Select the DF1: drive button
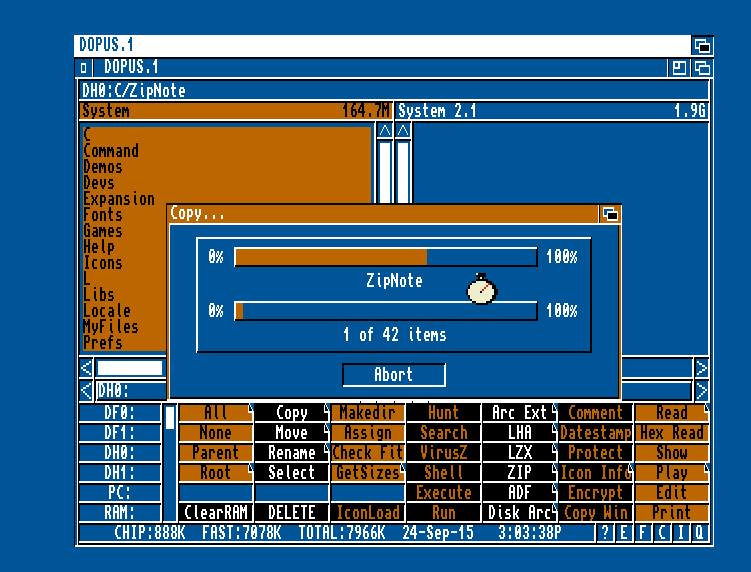This screenshot has height=572, width=751. coord(120,433)
